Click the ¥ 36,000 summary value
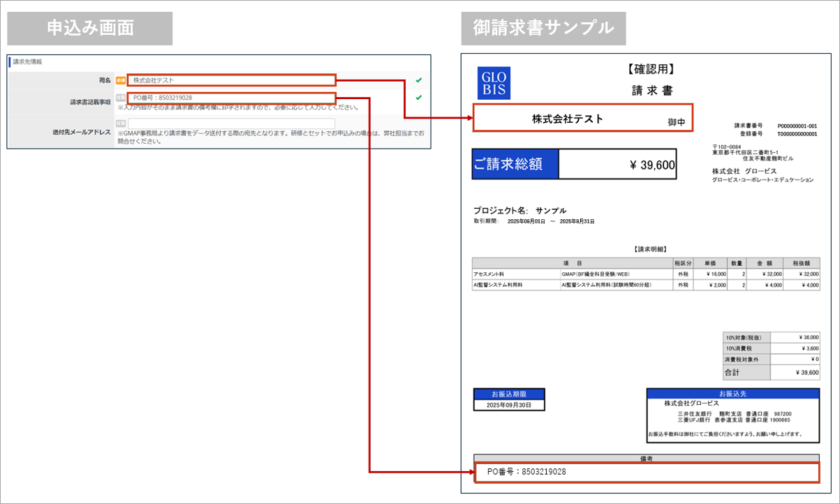 click(x=796, y=337)
